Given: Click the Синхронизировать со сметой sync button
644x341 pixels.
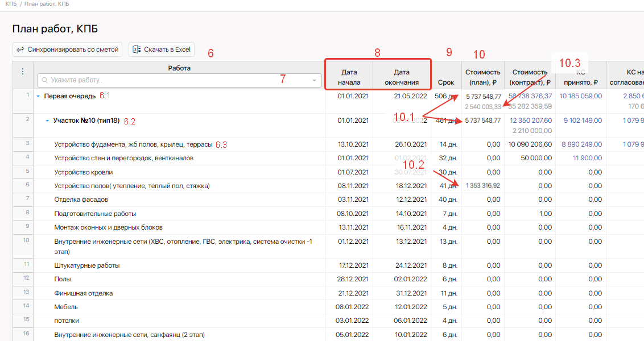Looking at the screenshot, I should pyautogui.click(x=67, y=49).
